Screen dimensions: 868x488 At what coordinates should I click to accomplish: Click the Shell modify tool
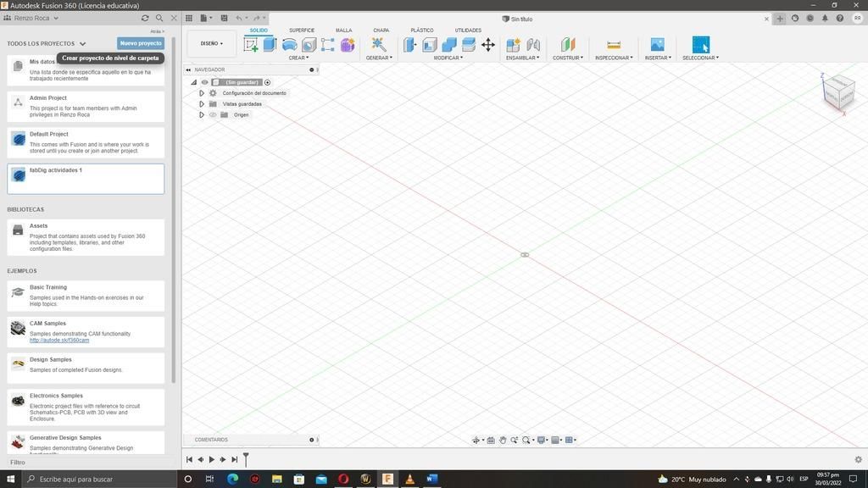430,45
